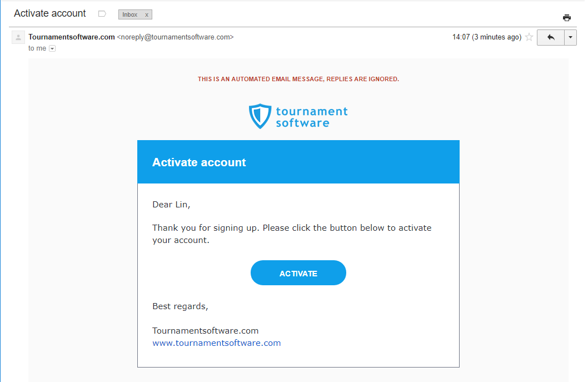Click the Inbox label tag
The width and height of the screenshot is (588, 382).
pos(130,14)
